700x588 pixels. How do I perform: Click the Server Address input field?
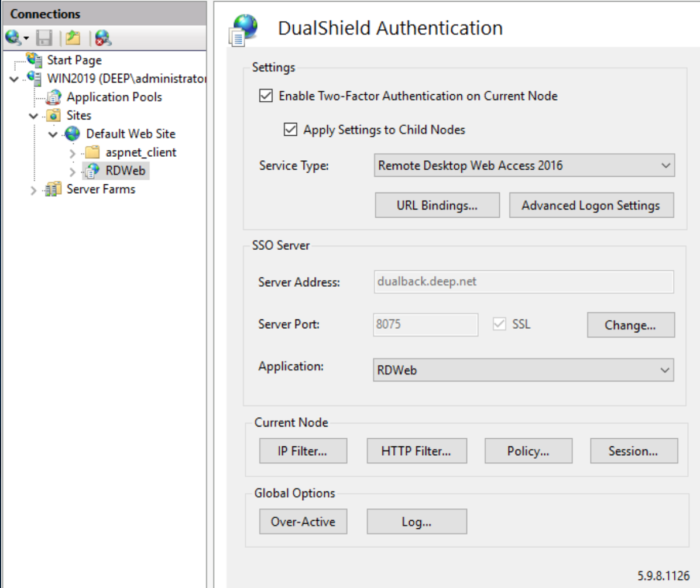coord(523,282)
